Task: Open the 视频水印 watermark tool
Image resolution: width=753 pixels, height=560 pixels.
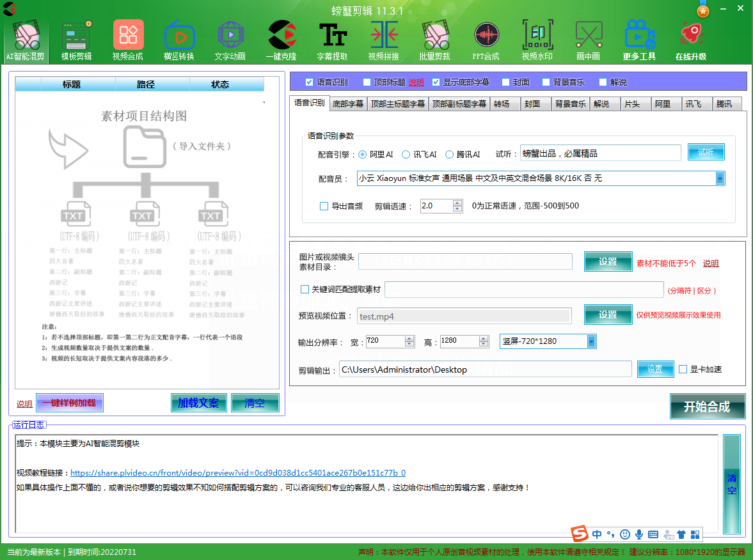Action: [x=537, y=37]
